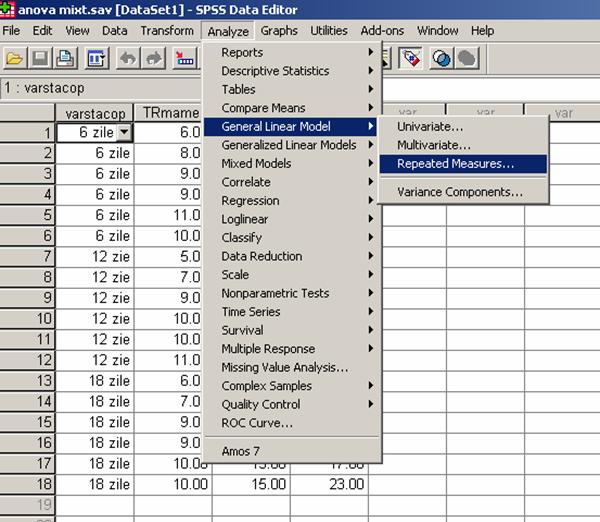Select the Use Sets blue circles icon

click(442, 59)
